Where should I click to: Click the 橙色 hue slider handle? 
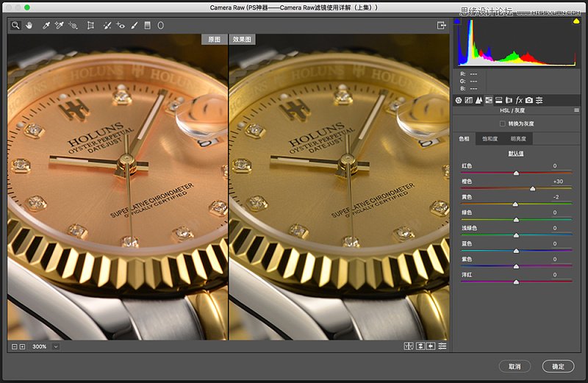532,188
